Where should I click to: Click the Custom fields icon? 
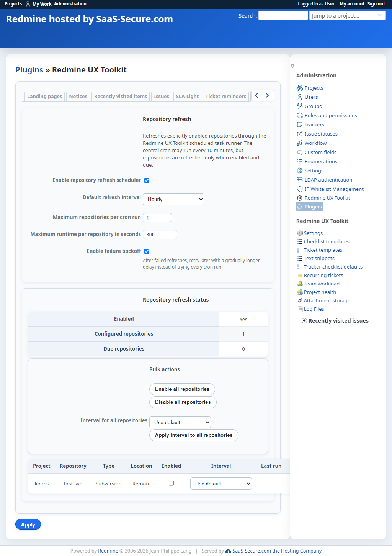(x=300, y=152)
